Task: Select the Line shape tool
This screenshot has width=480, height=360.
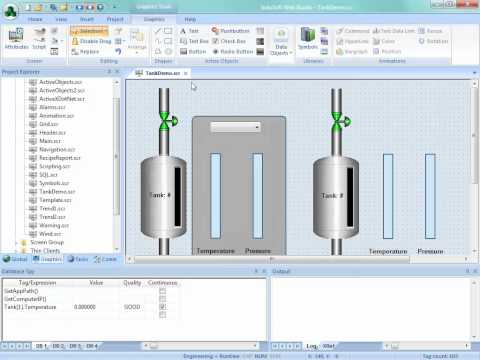Action: coord(158,31)
